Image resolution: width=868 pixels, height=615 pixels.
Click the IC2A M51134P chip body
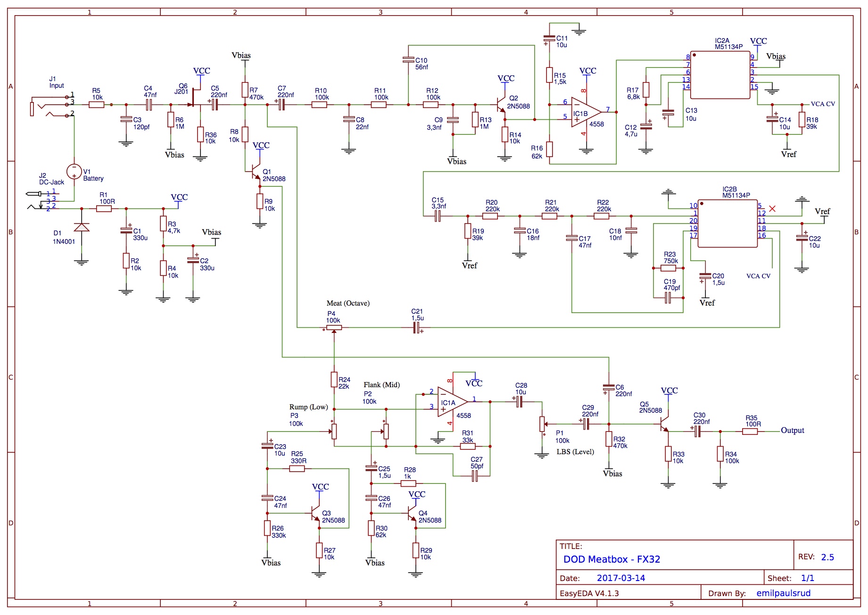point(720,75)
